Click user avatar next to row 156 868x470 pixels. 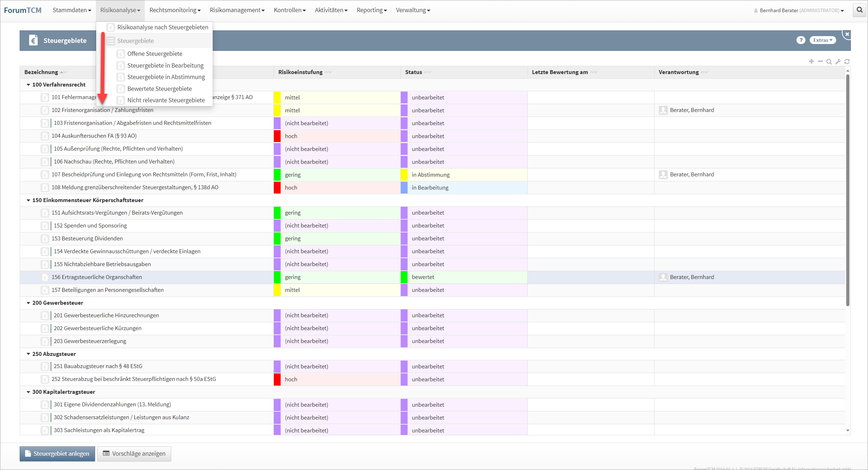[663, 277]
